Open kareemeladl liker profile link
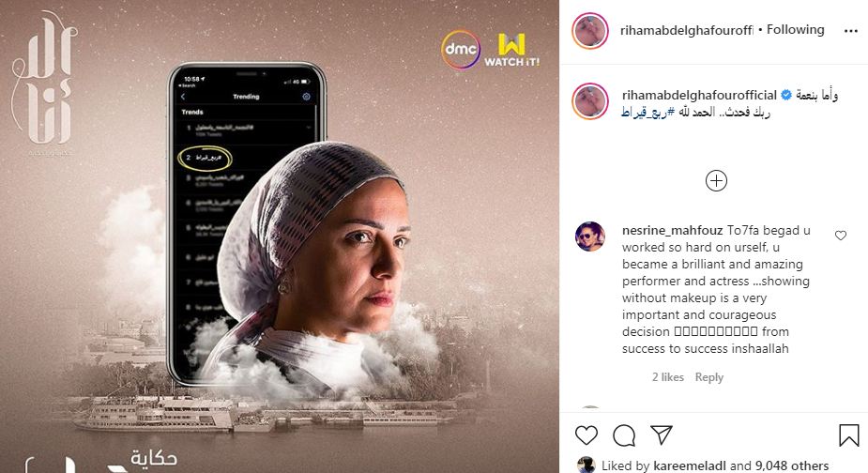The height and width of the screenshot is (473, 868). coord(689,465)
